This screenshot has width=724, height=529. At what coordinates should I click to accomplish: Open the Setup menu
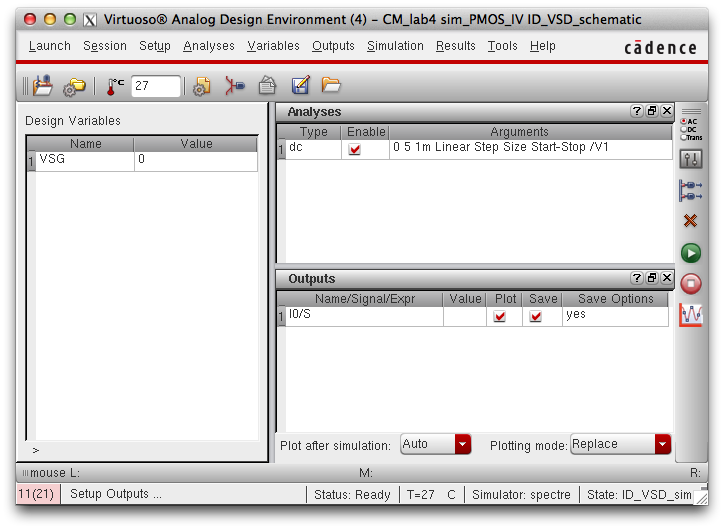155,46
